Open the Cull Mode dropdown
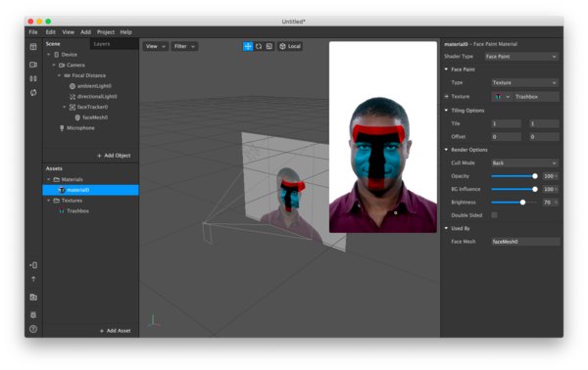 524,162
